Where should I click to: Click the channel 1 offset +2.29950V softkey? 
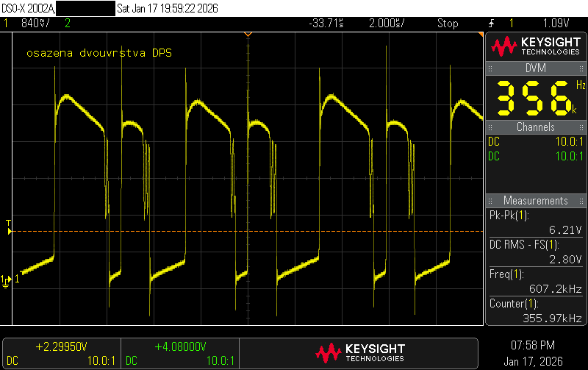(60, 353)
